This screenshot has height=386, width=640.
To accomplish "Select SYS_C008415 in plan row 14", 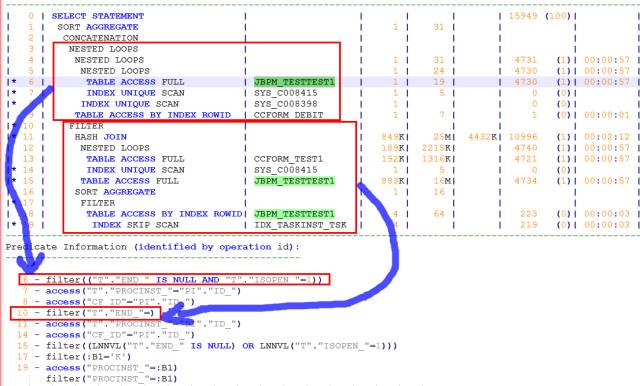I will [285, 170].
